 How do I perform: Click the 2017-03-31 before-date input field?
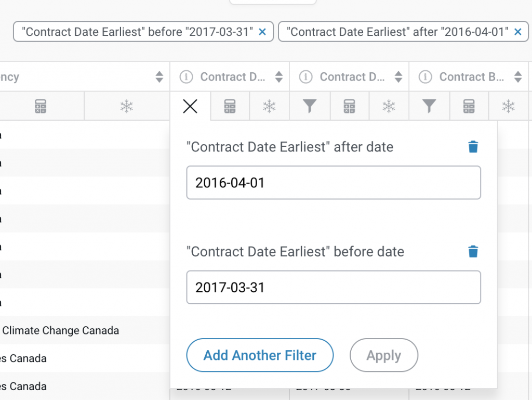point(334,287)
